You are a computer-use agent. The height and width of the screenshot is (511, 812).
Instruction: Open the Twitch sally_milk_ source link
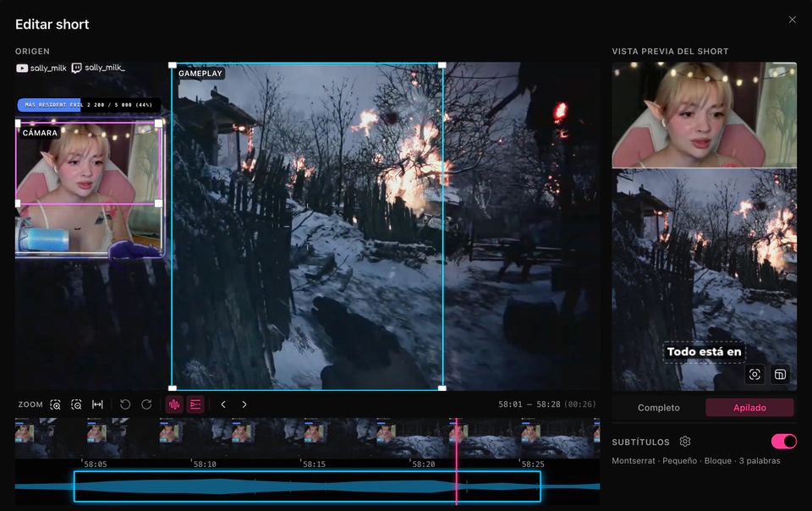coord(98,68)
